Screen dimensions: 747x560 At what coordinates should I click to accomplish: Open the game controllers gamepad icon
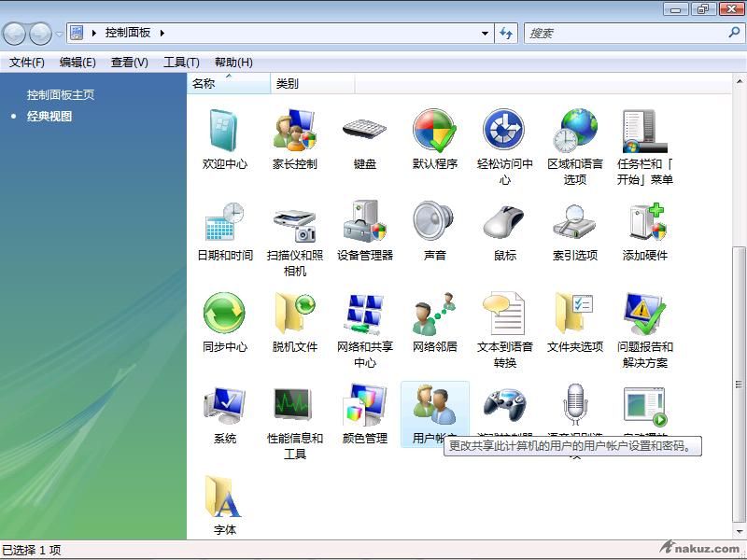pos(504,405)
